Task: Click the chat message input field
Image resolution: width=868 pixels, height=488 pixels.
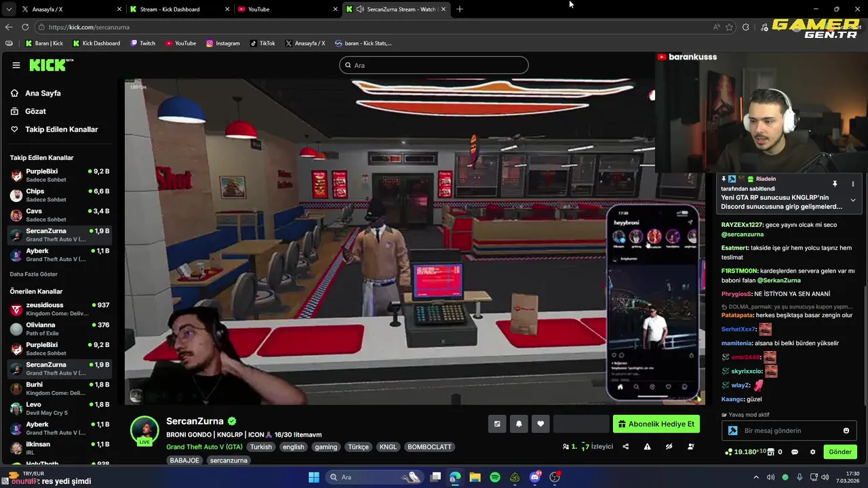Action: click(x=789, y=430)
